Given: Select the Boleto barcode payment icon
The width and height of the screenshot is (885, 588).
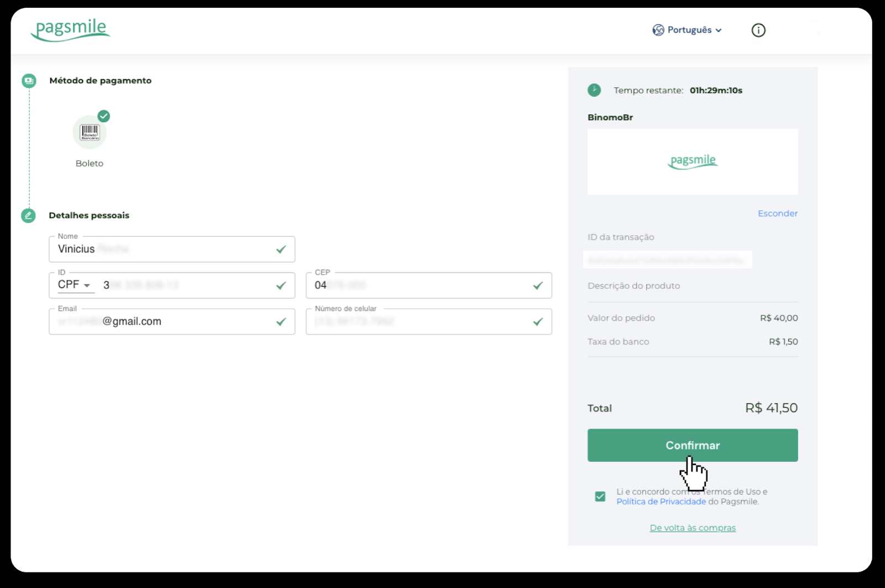Looking at the screenshot, I should (90, 133).
